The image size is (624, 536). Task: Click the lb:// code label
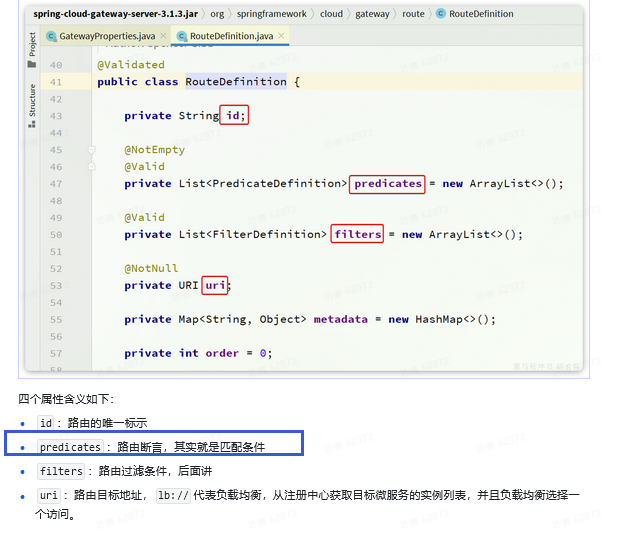point(173,495)
